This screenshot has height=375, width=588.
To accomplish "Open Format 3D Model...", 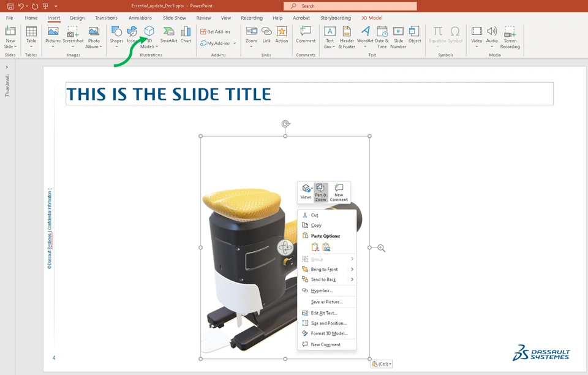I will [326, 333].
